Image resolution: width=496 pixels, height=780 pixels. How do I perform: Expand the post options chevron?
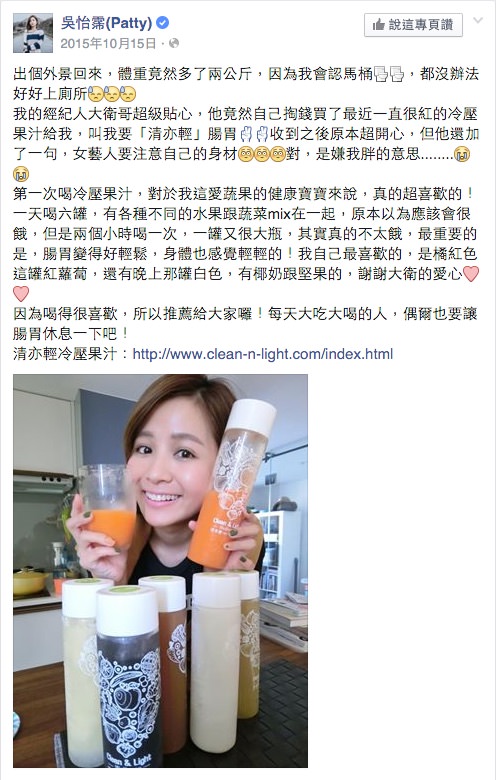point(478,20)
